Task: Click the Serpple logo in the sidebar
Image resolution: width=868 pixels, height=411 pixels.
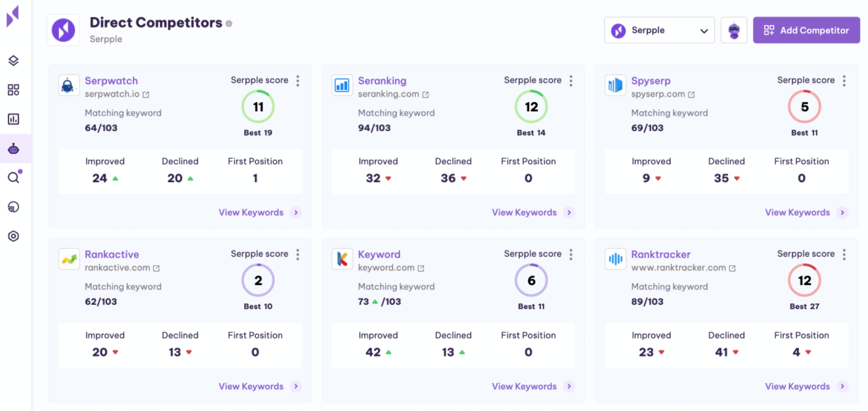Action: coord(13,17)
